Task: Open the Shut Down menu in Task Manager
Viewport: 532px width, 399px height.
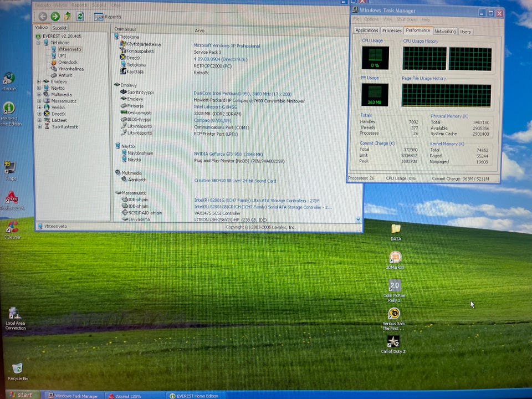Action: [407, 19]
